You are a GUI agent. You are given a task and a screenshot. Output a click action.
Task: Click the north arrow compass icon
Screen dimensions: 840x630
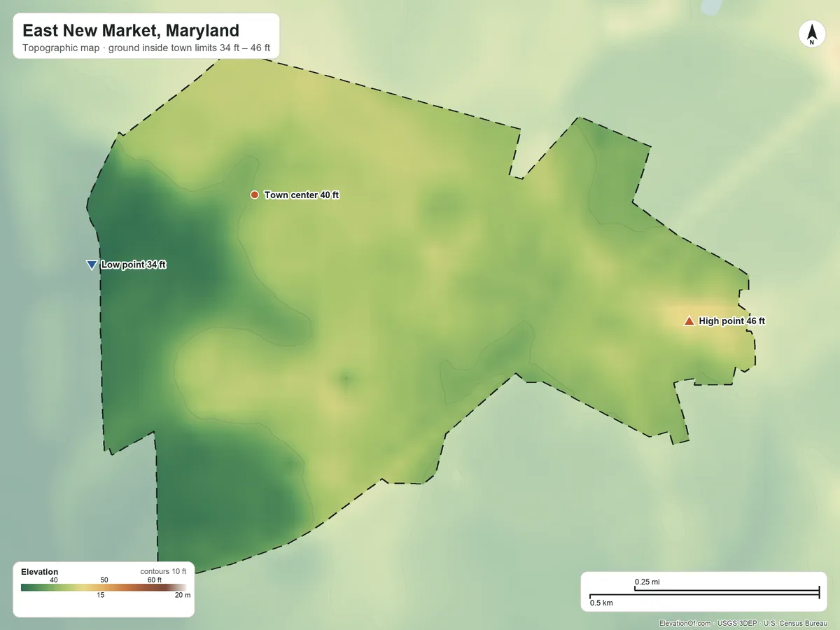coord(812,34)
